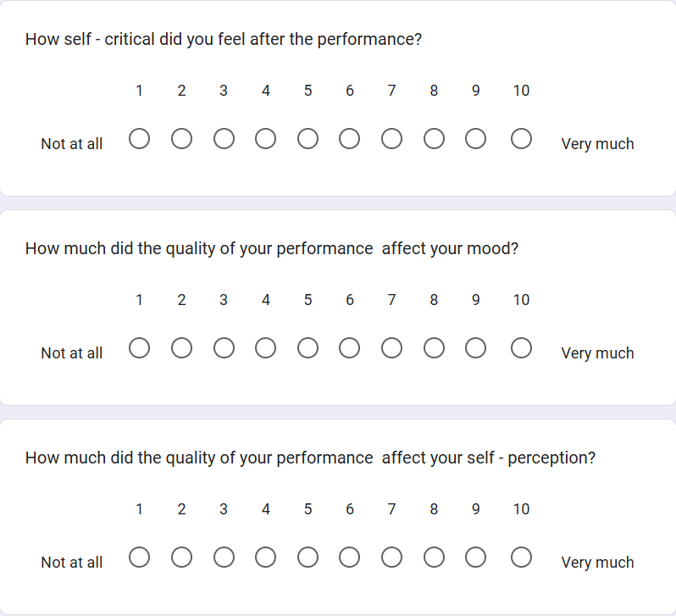Rate self-perception impact as 2
Image resolution: width=676 pixels, height=616 pixels.
coord(182,557)
